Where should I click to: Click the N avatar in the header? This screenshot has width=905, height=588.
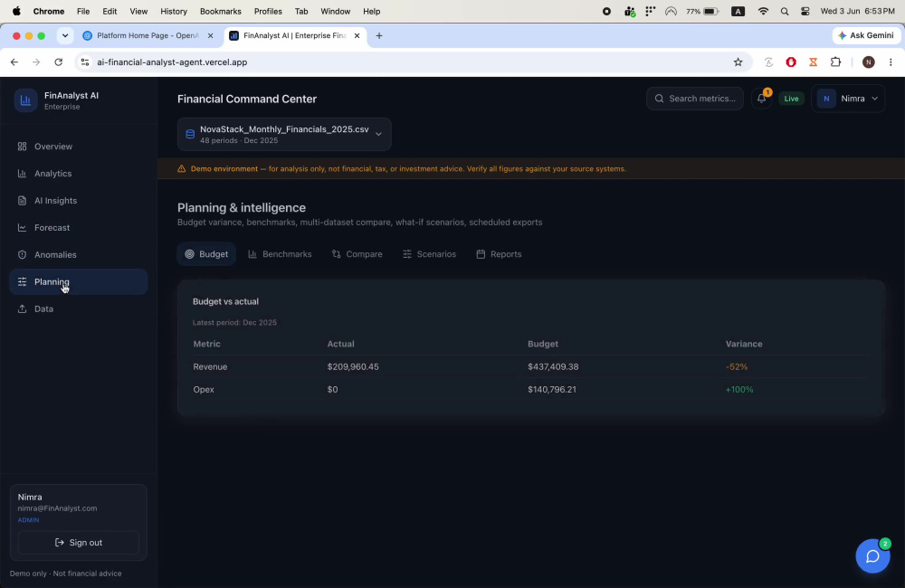[826, 99]
